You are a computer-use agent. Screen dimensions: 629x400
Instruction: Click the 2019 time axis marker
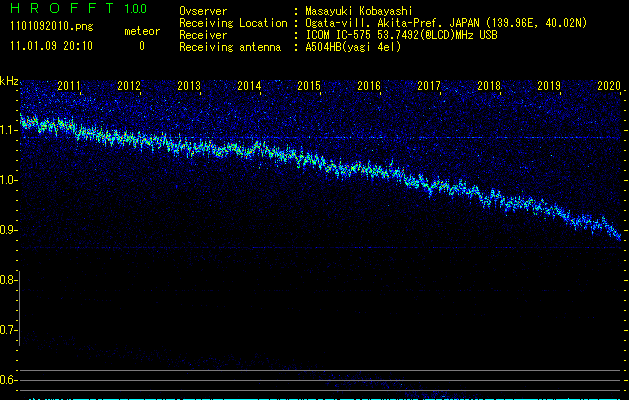pos(549,86)
